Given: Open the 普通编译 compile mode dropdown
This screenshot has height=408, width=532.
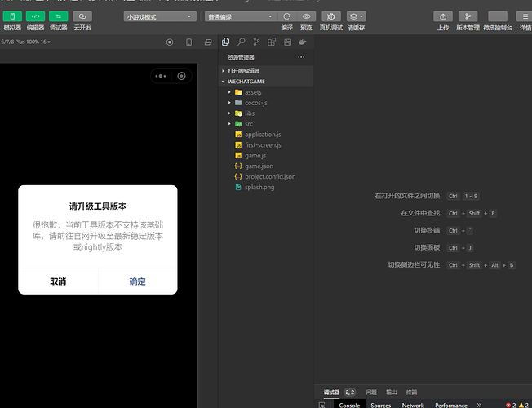Looking at the screenshot, I should coord(241,16).
